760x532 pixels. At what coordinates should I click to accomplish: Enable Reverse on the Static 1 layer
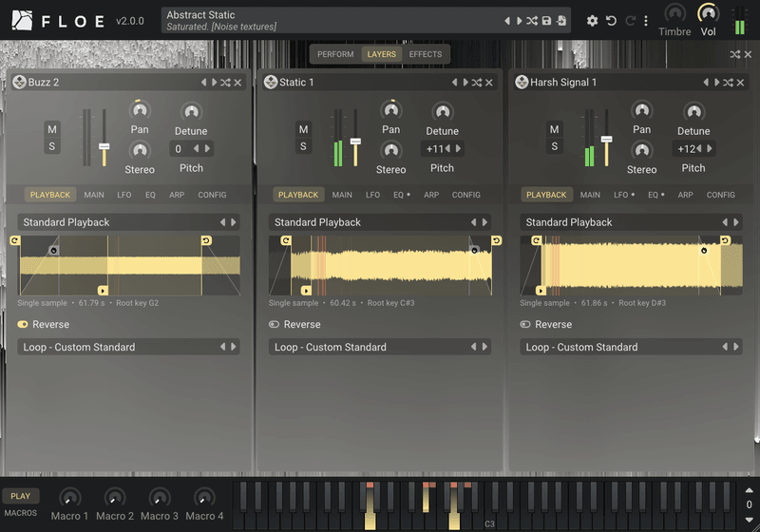(x=274, y=324)
